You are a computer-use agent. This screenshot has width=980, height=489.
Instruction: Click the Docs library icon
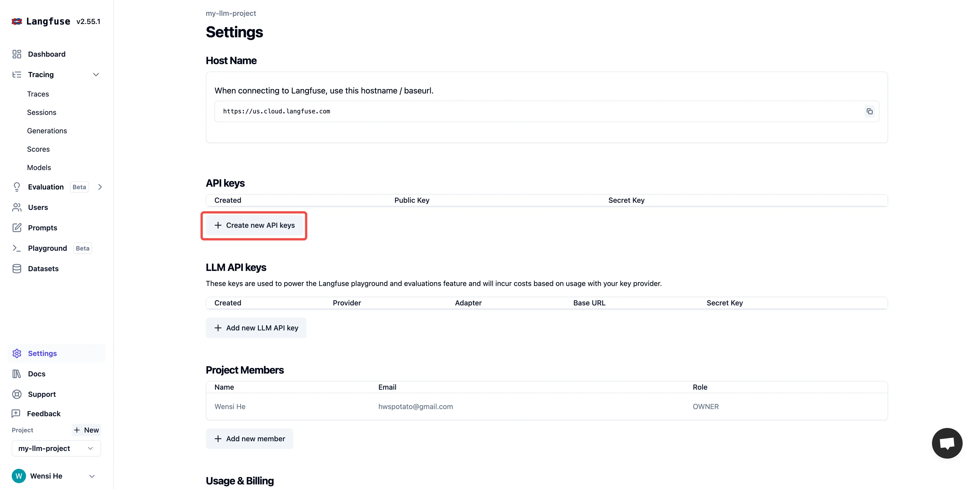coord(17,374)
